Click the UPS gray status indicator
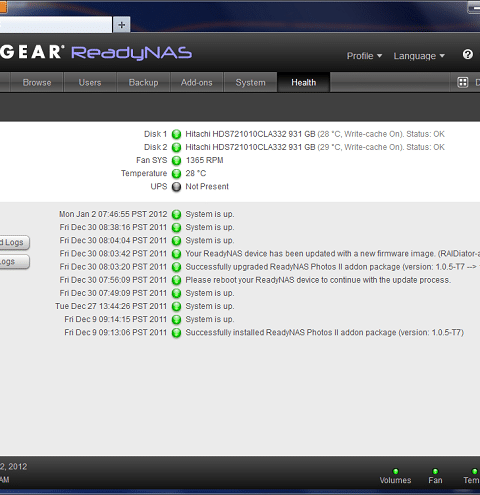Screen dimensions: 480x495 pos(176,187)
